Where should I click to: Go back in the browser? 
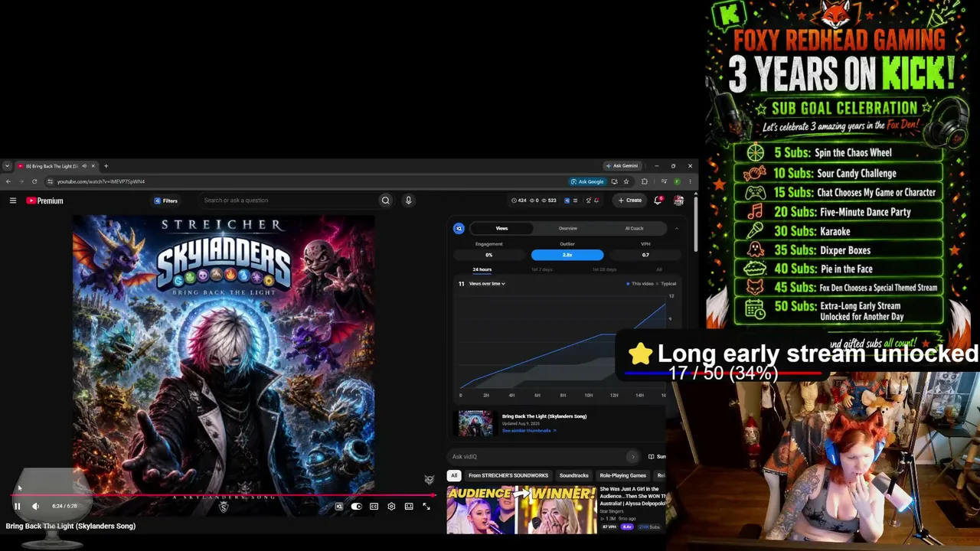pyautogui.click(x=8, y=181)
